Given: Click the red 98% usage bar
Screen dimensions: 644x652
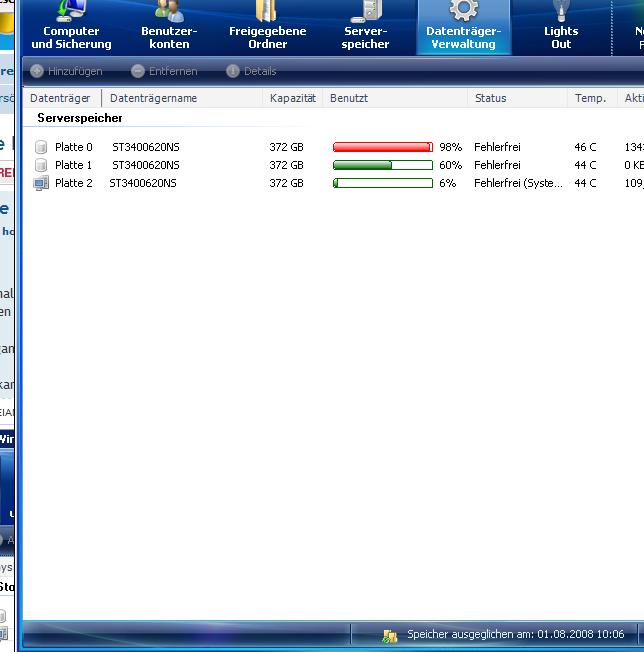Looking at the screenshot, I should pos(383,147).
